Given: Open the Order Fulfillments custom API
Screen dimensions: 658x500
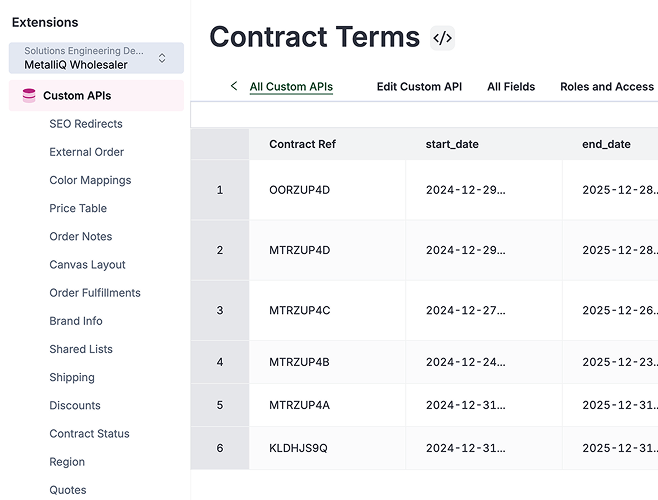Looking at the screenshot, I should [x=95, y=293].
